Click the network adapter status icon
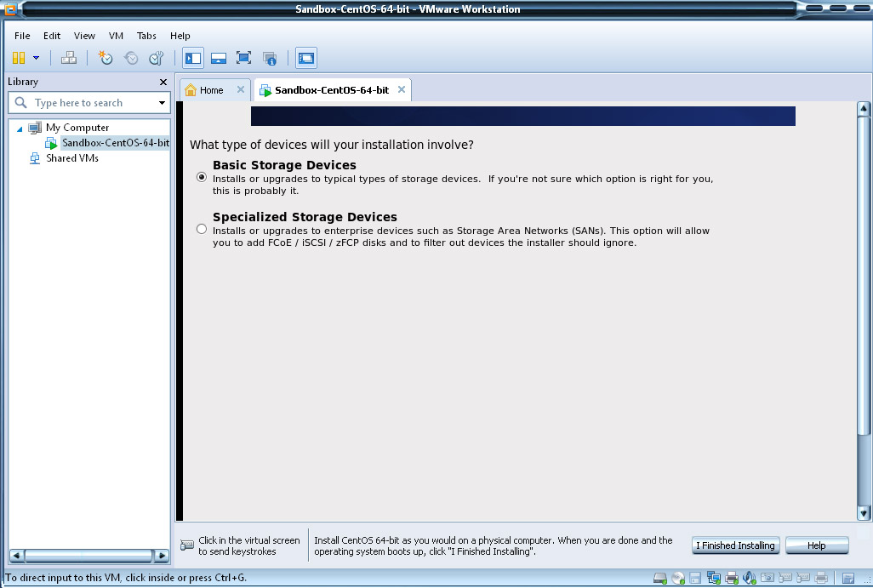The image size is (873, 588). [x=713, y=578]
